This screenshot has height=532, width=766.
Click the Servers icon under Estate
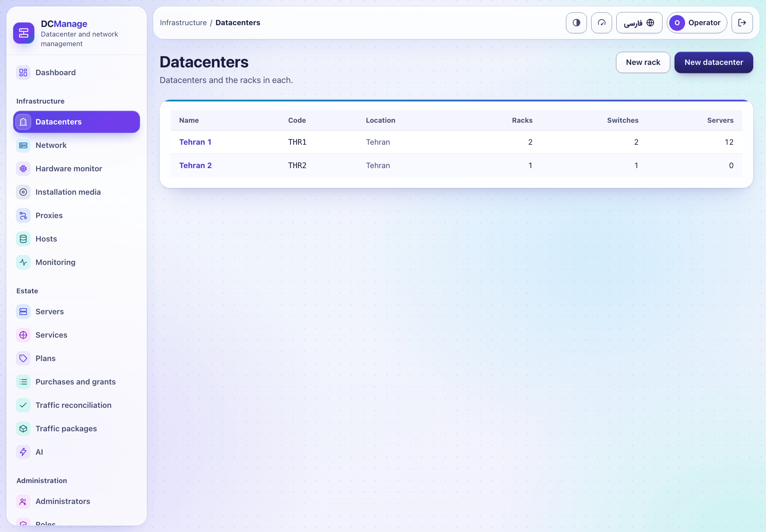[23, 312]
